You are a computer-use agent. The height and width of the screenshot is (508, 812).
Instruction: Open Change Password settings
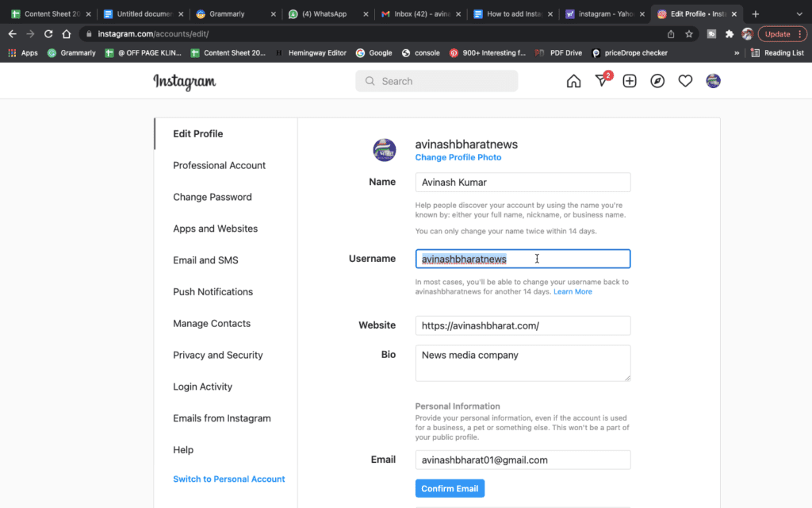coord(213,197)
